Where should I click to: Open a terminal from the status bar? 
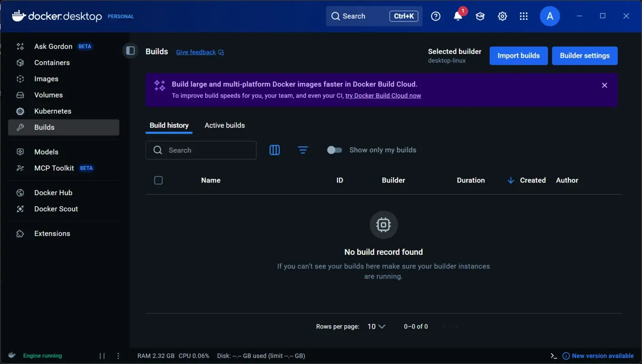[553, 355]
